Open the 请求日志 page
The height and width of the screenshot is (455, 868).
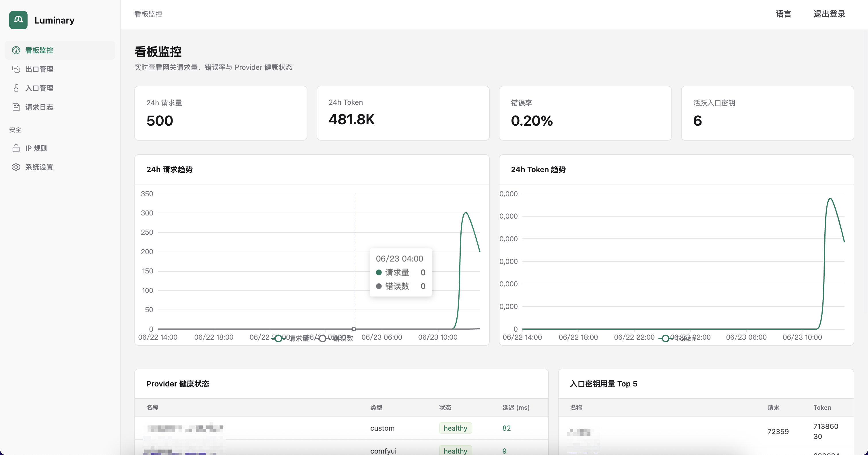tap(60, 107)
